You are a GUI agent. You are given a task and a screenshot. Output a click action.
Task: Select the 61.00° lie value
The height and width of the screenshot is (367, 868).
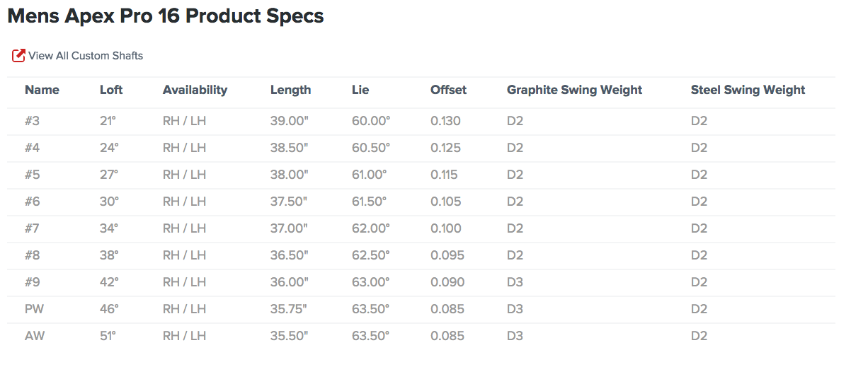pyautogui.click(x=370, y=175)
